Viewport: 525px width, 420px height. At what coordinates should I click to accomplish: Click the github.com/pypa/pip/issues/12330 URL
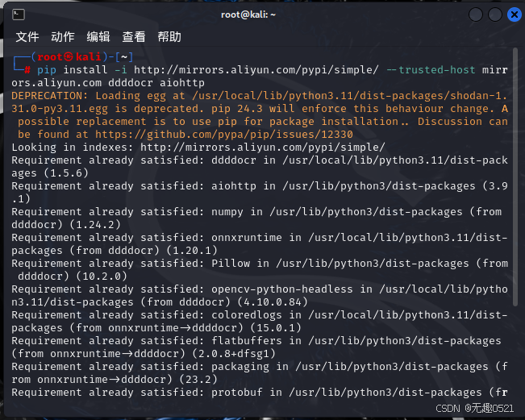[224, 135]
